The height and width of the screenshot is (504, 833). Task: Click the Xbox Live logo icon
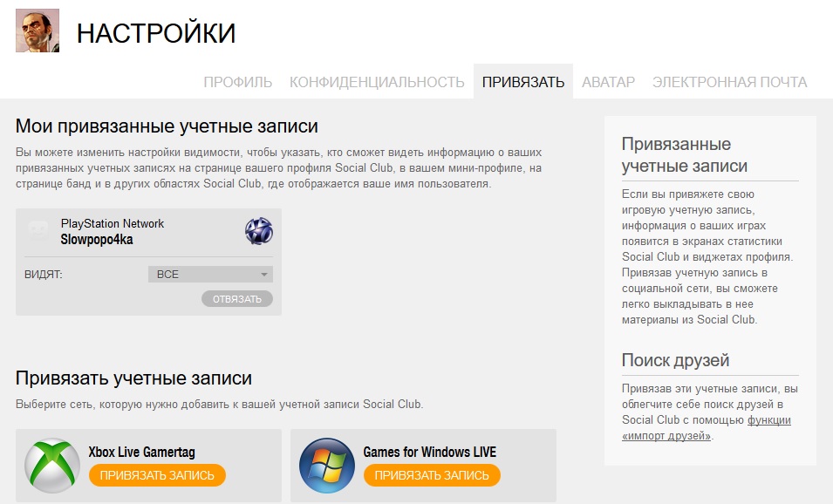52,466
